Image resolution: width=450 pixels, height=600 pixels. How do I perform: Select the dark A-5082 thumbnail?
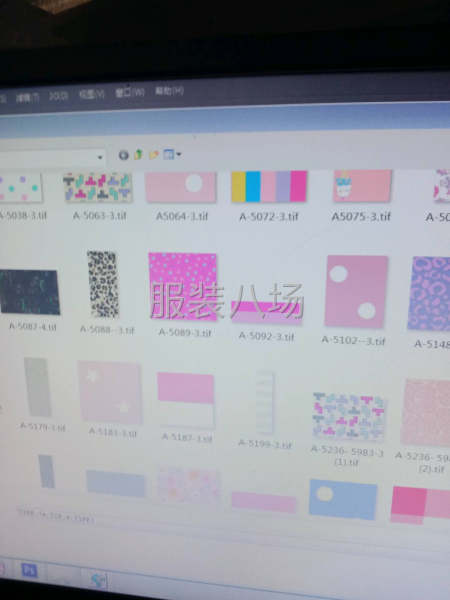click(30, 292)
